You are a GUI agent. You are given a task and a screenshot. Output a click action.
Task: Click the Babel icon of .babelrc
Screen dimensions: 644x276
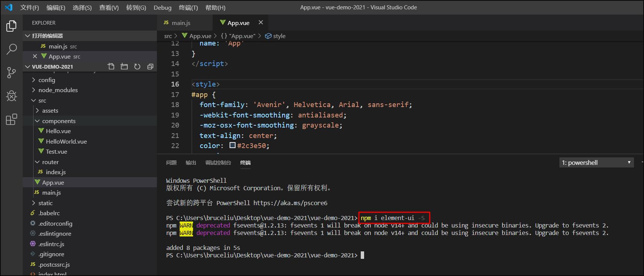click(33, 213)
